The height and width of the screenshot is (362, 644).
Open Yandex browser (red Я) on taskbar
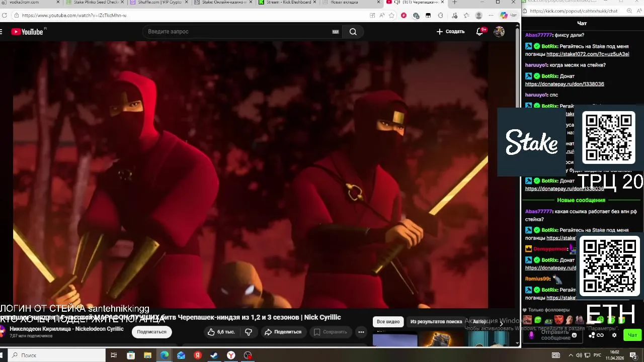198,355
